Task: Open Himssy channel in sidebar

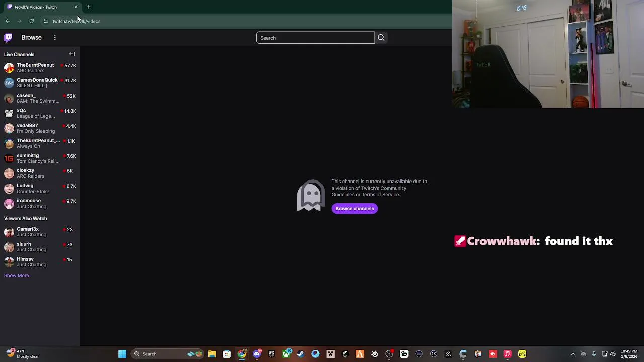Action: point(40,262)
